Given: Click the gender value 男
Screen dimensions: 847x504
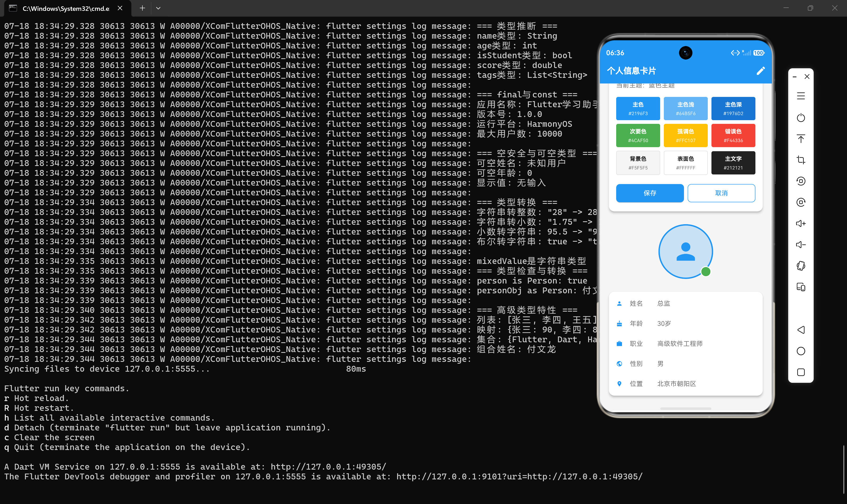Looking at the screenshot, I should [x=660, y=364].
